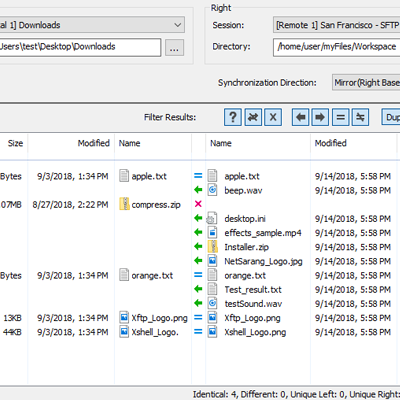
Task: Click the desktop.ini settings file icon
Action: [212, 218]
